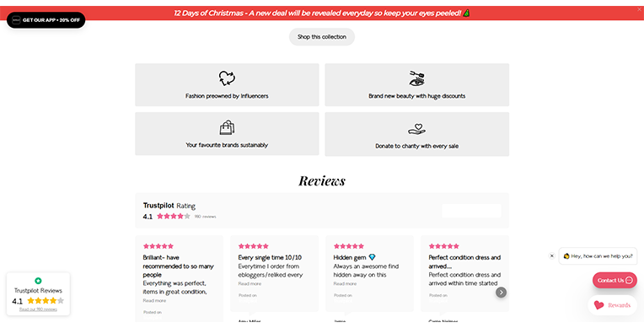
Task: Expand 'Read more' on Hidden gem review
Action: coord(345,283)
